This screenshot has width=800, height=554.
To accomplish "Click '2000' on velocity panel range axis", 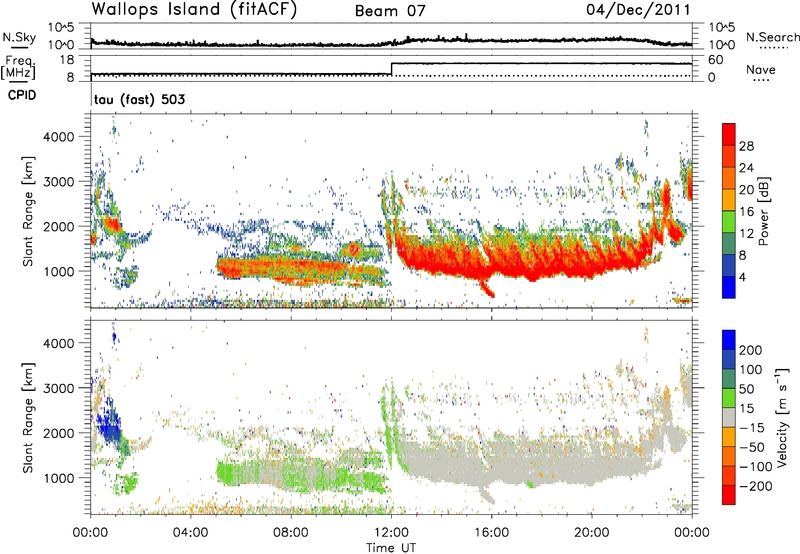I will click(59, 433).
